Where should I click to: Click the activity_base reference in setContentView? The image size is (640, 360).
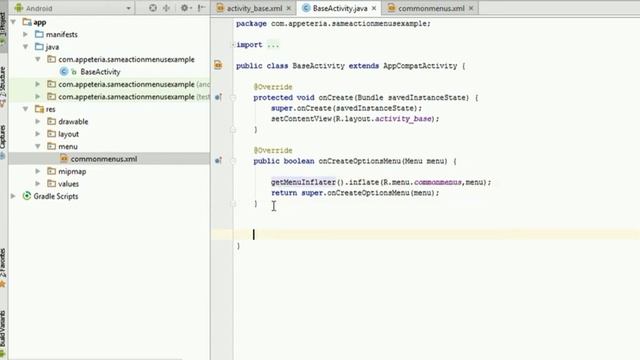click(403, 119)
